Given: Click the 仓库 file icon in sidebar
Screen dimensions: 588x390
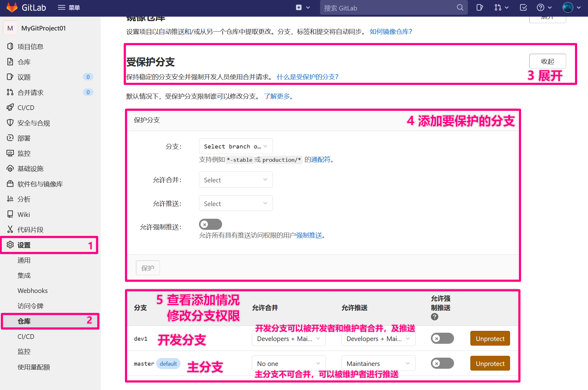Looking at the screenshot, I should (x=10, y=62).
